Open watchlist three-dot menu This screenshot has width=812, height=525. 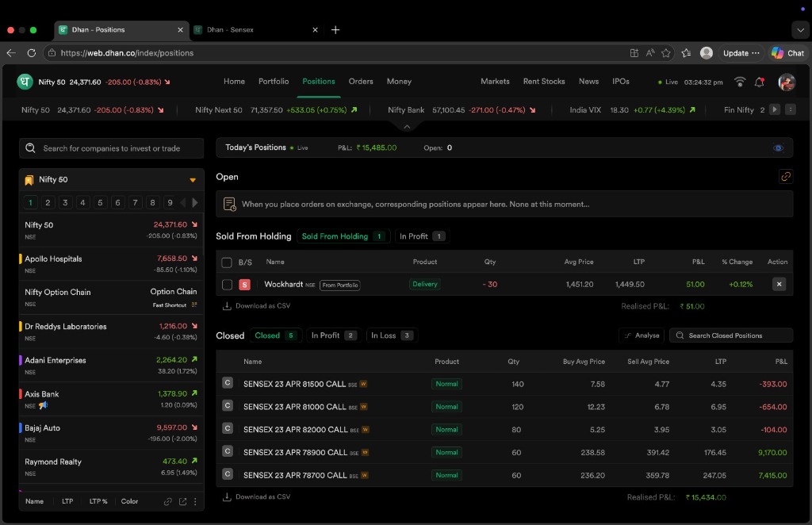pyautogui.click(x=195, y=502)
